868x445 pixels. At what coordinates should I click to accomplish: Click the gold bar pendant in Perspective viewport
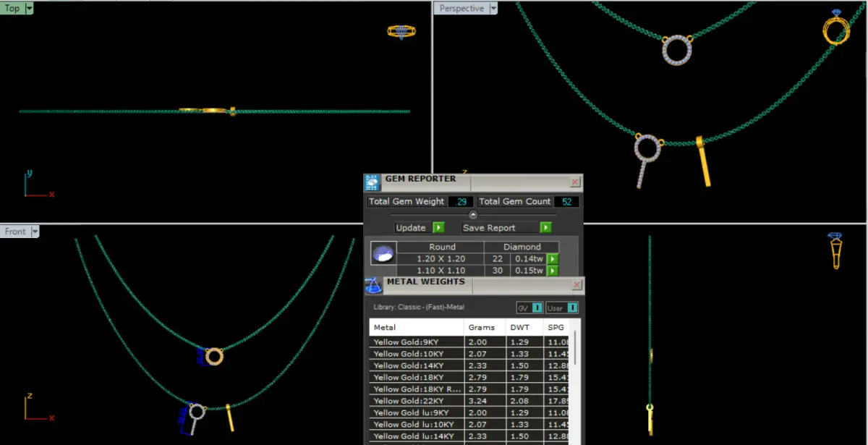click(x=704, y=161)
